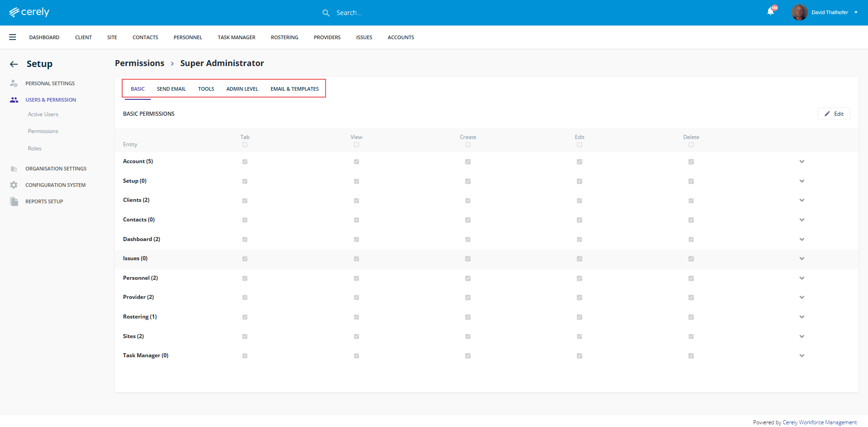Expand the Personnel (2) row chevron
The width and height of the screenshot is (868, 427).
click(801, 278)
